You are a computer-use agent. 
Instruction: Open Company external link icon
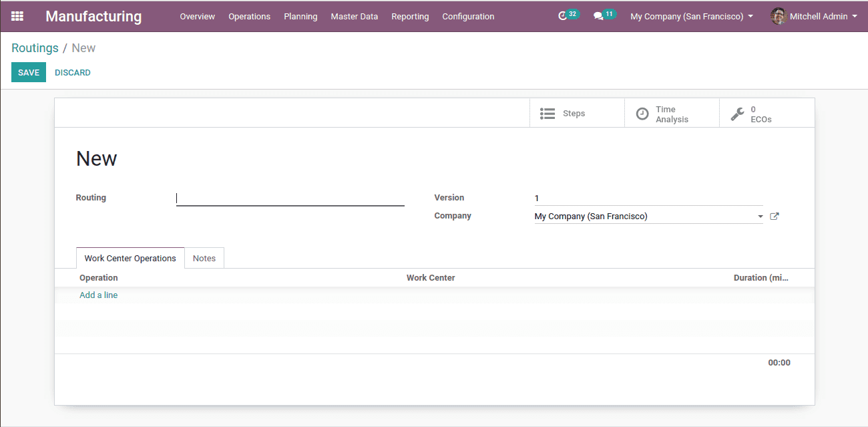[x=775, y=217]
